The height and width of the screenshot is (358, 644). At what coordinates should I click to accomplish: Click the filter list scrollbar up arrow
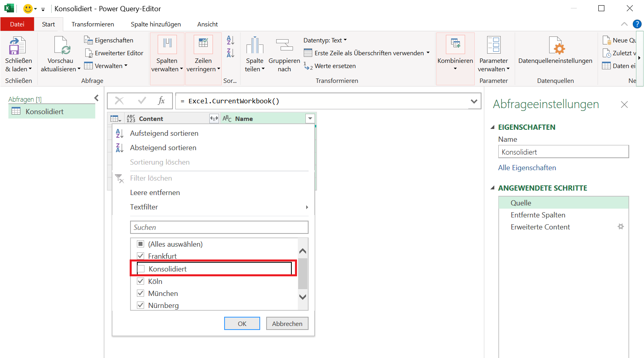pos(303,251)
